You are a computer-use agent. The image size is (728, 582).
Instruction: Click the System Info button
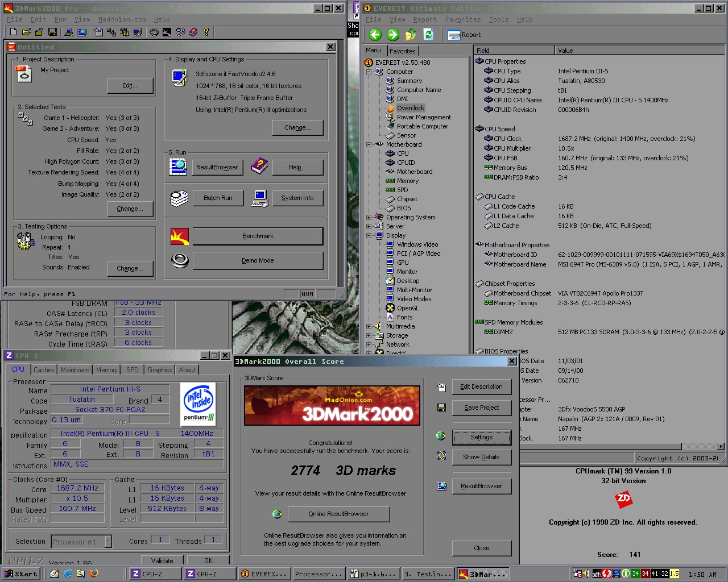pyautogui.click(x=297, y=198)
